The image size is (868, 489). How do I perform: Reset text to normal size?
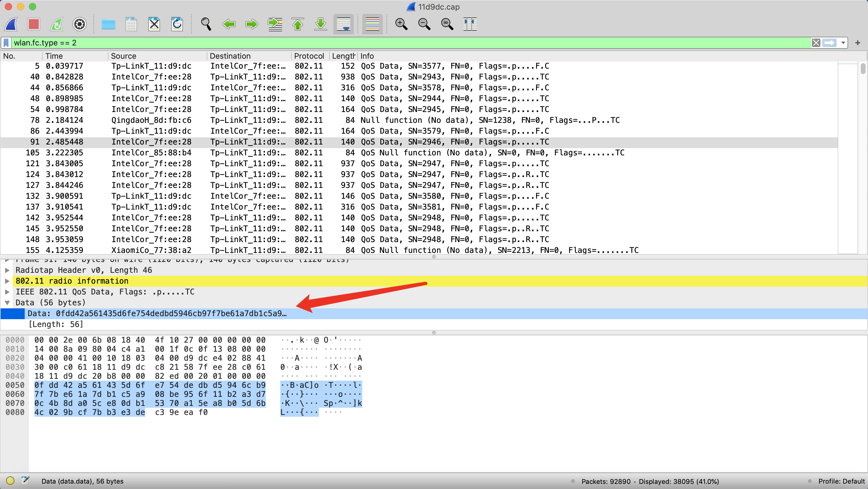(447, 24)
